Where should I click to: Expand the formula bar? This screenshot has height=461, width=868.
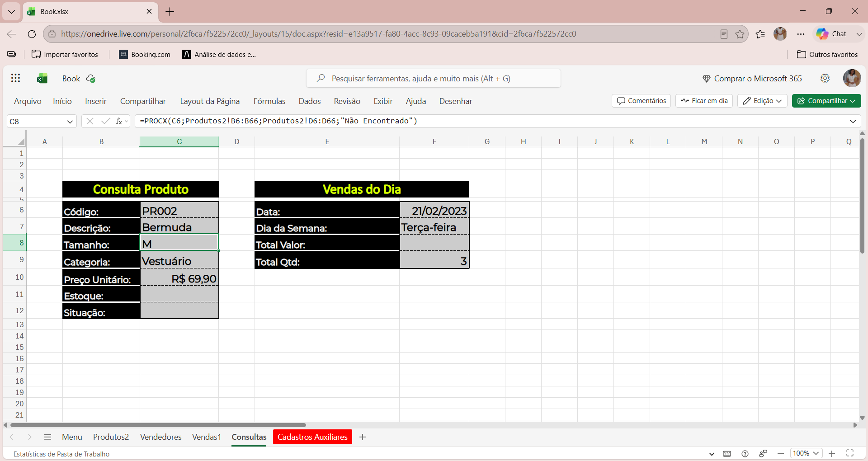tap(853, 121)
